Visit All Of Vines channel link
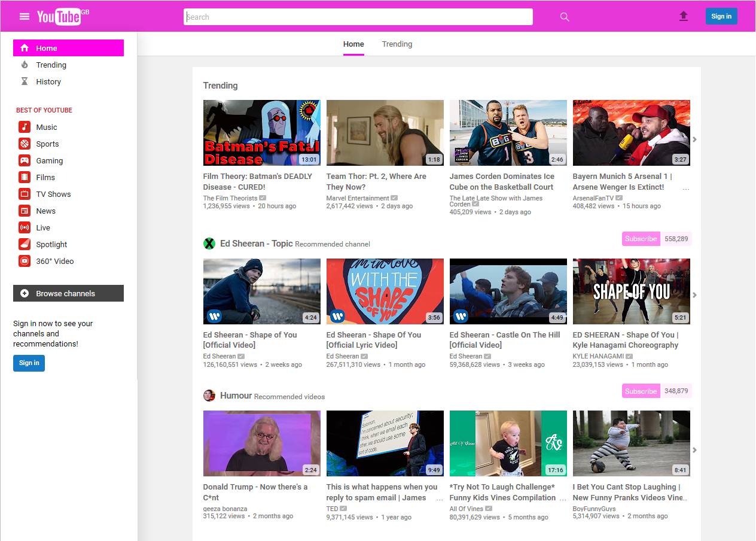 467,509
